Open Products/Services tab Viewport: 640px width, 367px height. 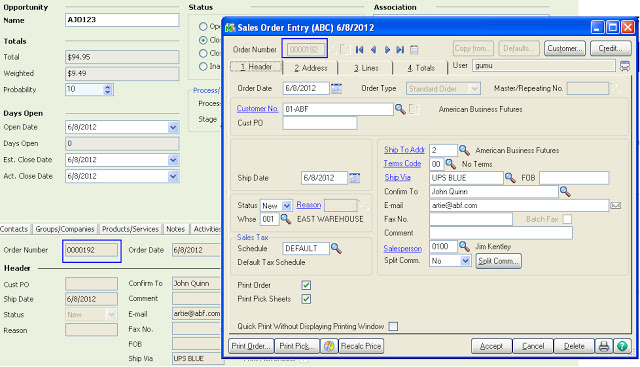pyautogui.click(x=130, y=229)
